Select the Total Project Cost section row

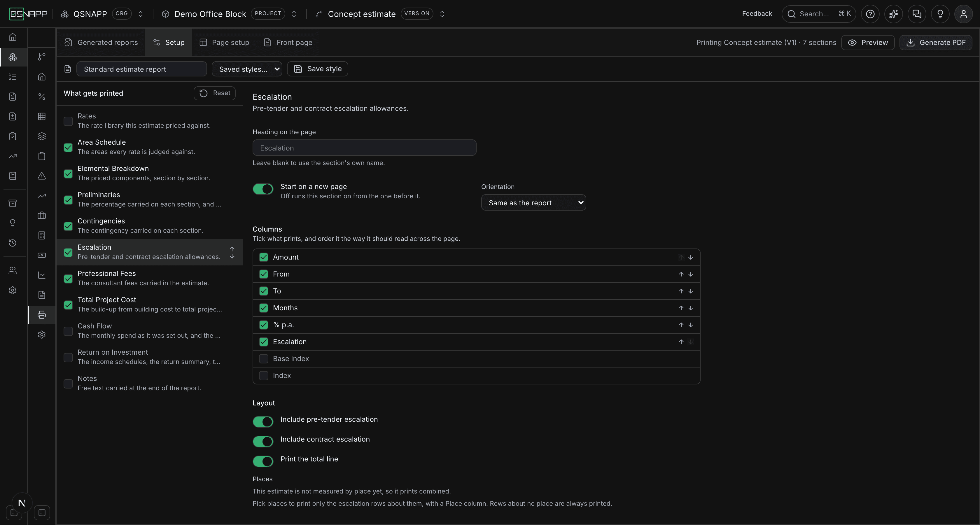pyautogui.click(x=150, y=304)
